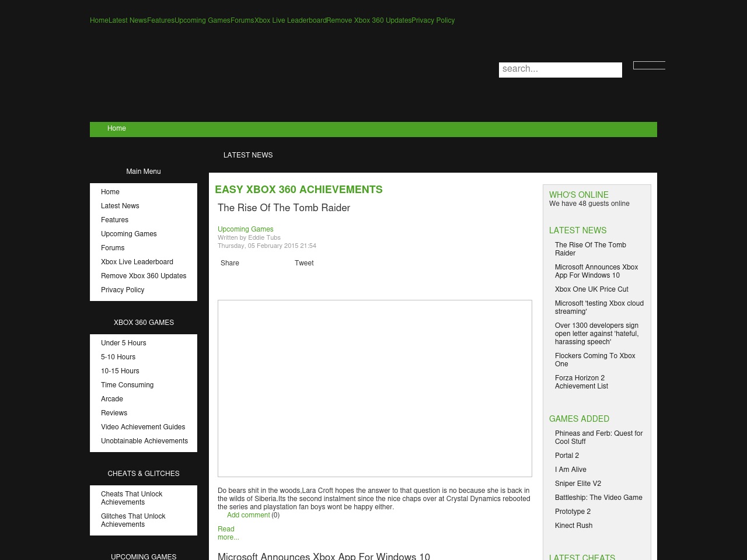Image resolution: width=747 pixels, height=560 pixels.
Task: Open Cheats That Unlock Achievements
Action: 132,498
